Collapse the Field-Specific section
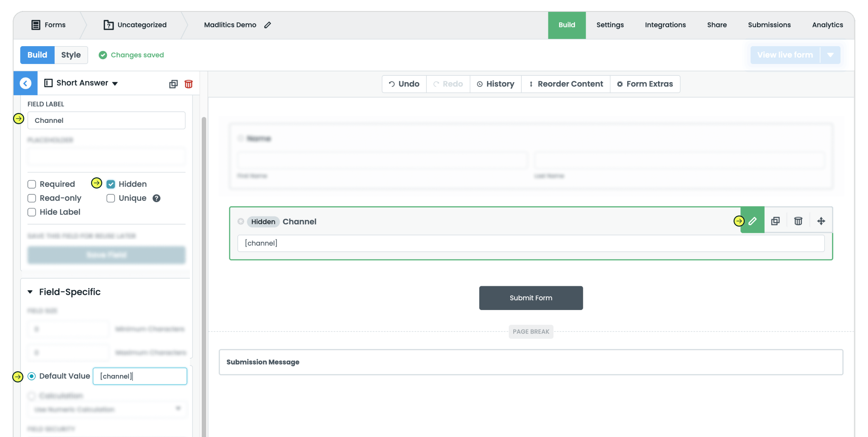This screenshot has height=437, width=868. click(x=30, y=292)
